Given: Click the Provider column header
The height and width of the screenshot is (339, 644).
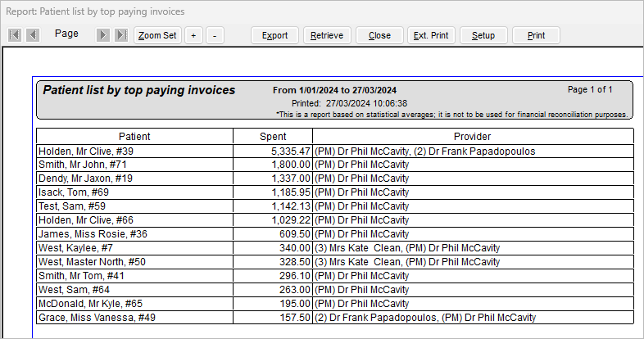Looking at the screenshot, I should coord(473,136).
